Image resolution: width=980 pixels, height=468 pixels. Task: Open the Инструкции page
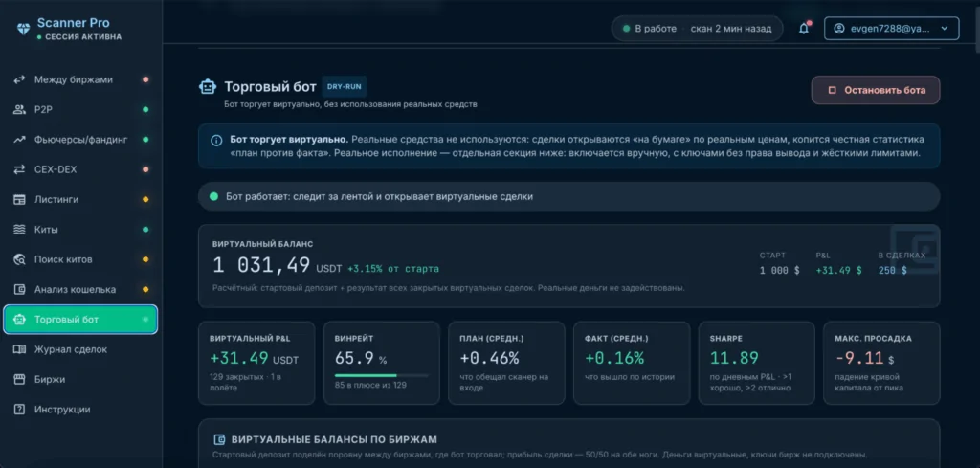click(80, 410)
